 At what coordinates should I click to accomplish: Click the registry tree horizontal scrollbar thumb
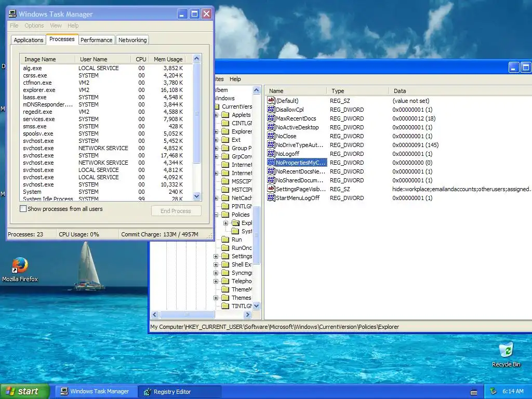coord(187,315)
